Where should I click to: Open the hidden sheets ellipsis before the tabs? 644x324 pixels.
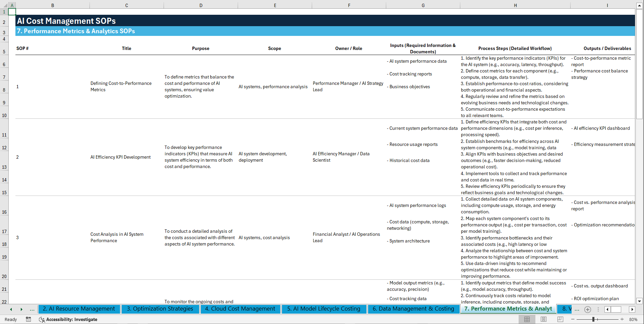click(x=32, y=310)
